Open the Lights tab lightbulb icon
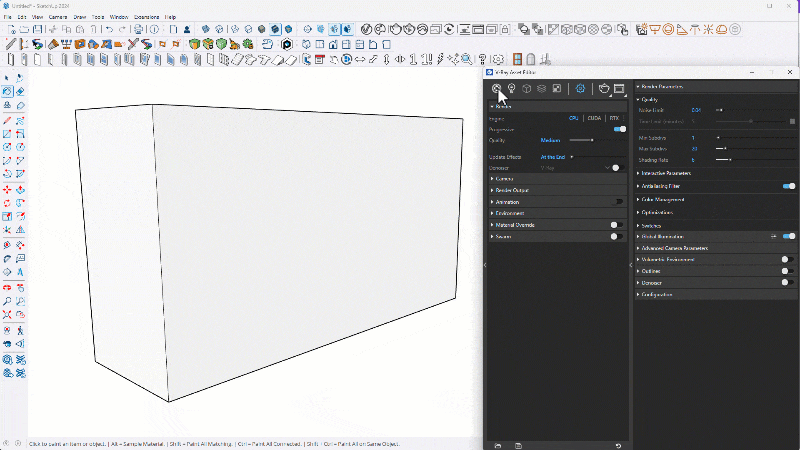The image size is (800, 450). coord(511,88)
